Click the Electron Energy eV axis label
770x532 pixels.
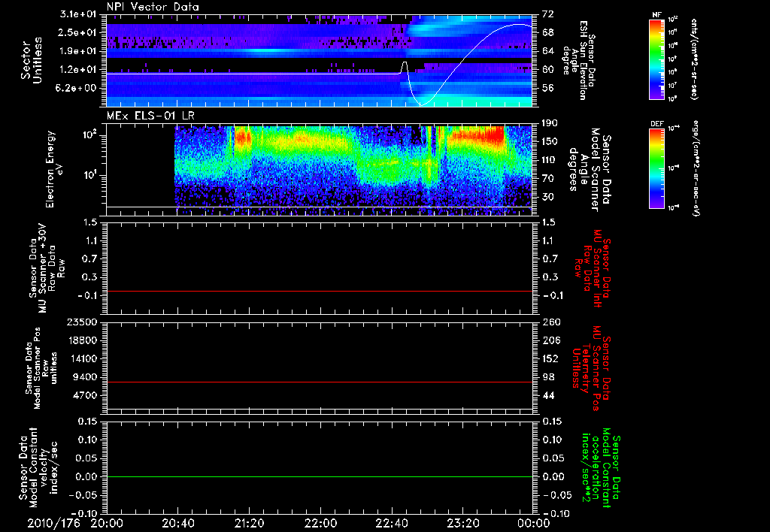[x=53, y=169]
